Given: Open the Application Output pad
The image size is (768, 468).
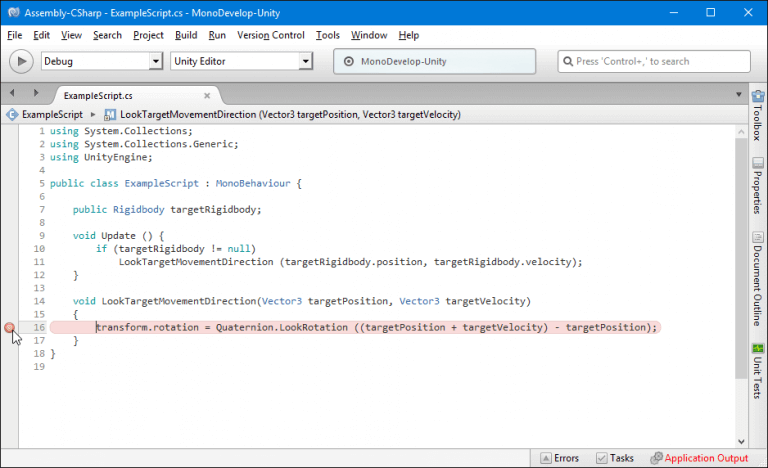Looking at the screenshot, I should click(x=698, y=458).
